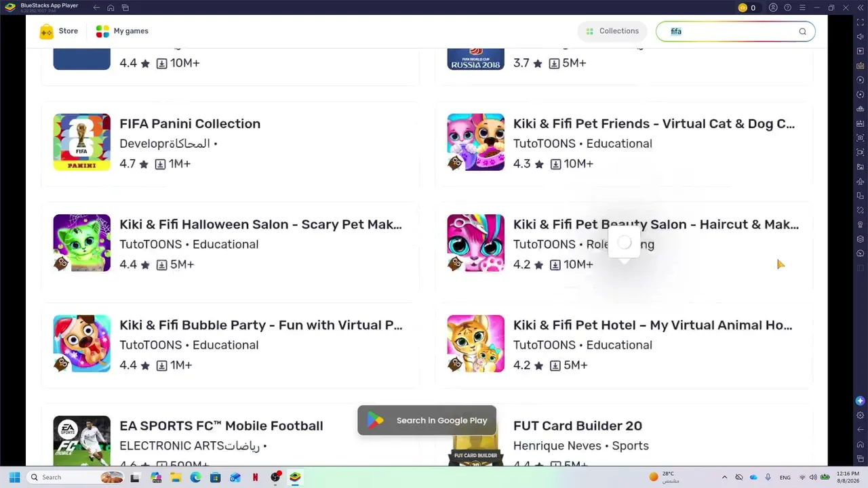Click the Search in Google Play button
The image size is (868, 488).
(x=427, y=420)
